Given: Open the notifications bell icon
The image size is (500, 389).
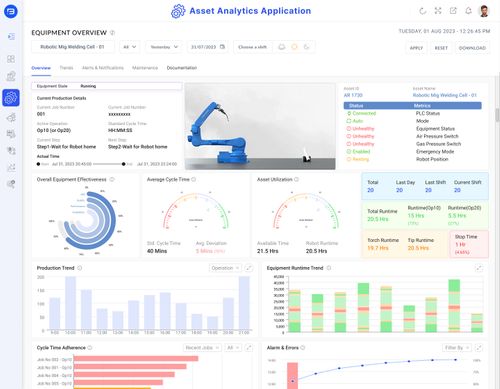Looking at the screenshot, I should point(468,11).
